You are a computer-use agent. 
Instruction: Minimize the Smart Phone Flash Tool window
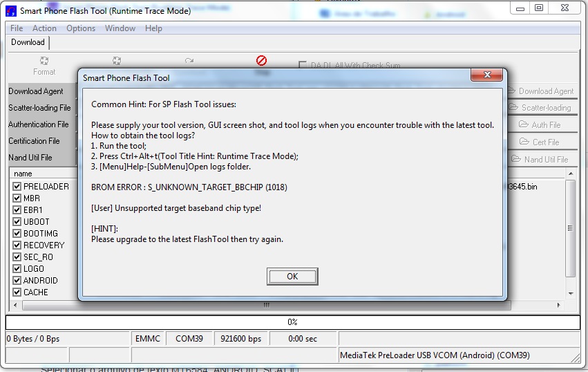(520, 8)
